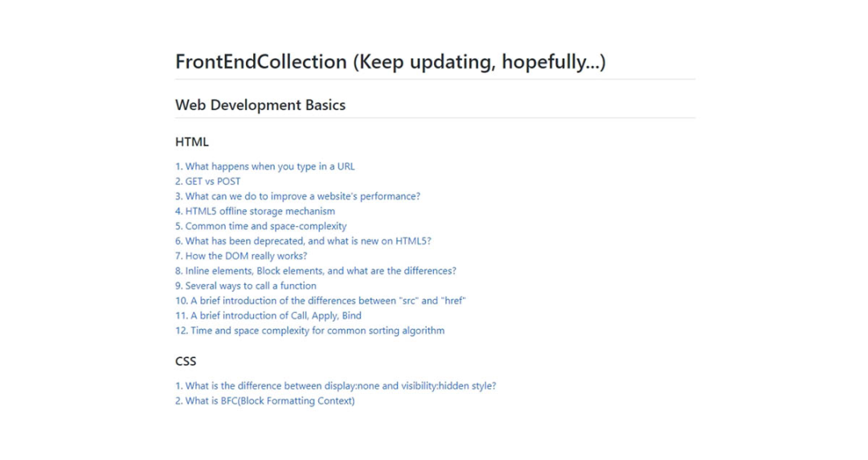
Task: Open 'Common time and space-complexity' link
Action: click(x=260, y=226)
